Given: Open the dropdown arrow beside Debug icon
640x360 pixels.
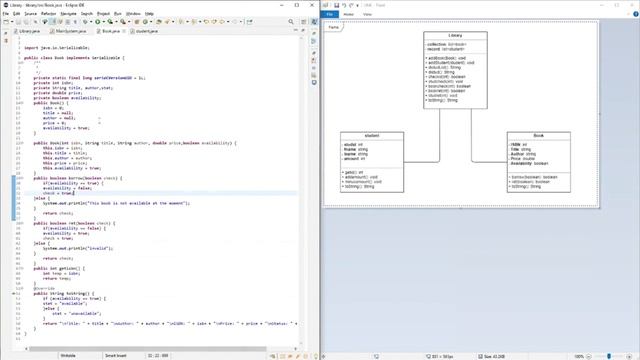Looking at the screenshot, I should [91, 22].
